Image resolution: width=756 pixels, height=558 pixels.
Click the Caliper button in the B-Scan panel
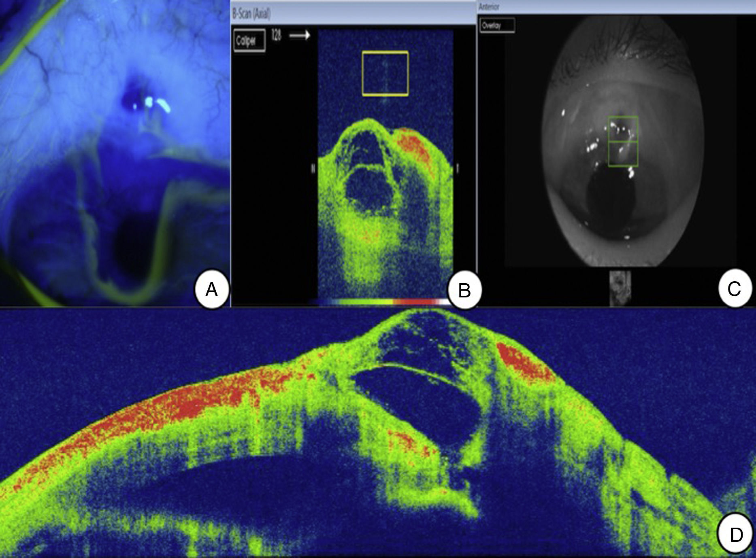249,41
